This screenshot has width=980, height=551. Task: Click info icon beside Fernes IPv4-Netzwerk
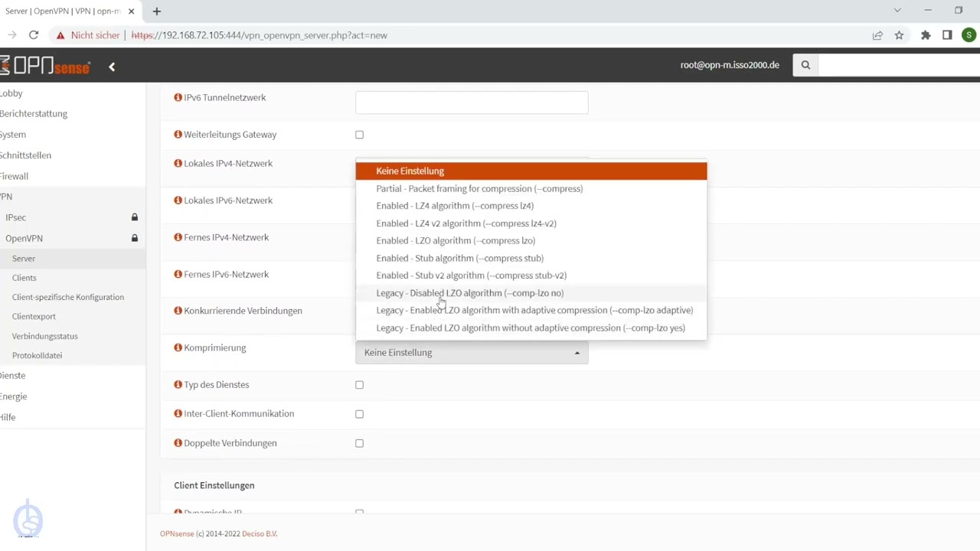pyautogui.click(x=178, y=237)
